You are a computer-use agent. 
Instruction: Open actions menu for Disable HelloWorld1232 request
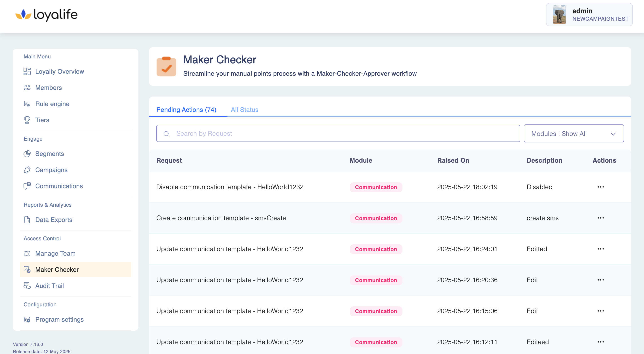coord(600,187)
